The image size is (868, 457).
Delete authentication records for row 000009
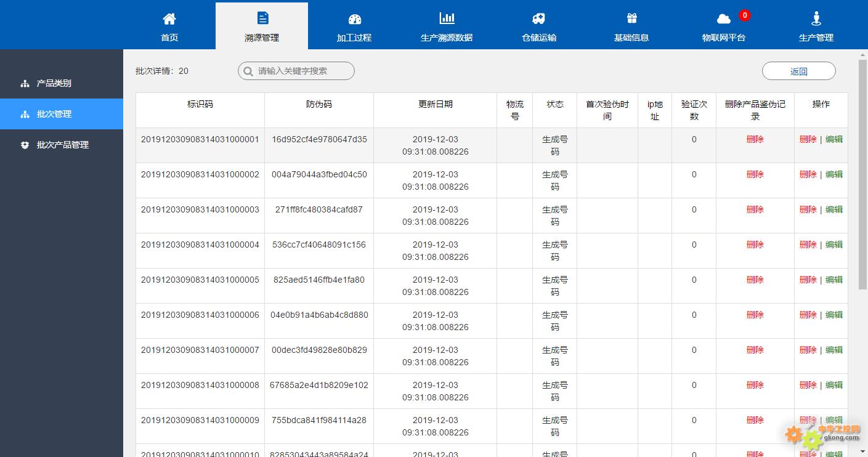[x=755, y=420]
